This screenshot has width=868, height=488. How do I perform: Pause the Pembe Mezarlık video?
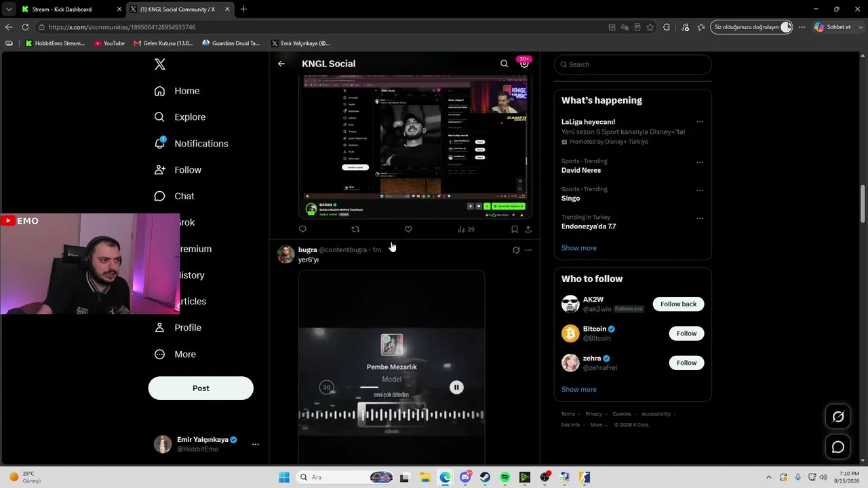tap(456, 387)
